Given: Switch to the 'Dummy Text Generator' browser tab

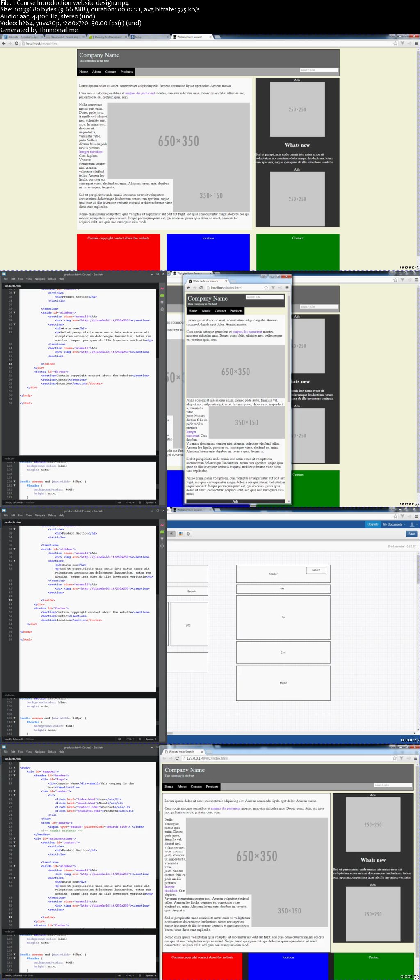Looking at the screenshot, I should coord(107,37).
